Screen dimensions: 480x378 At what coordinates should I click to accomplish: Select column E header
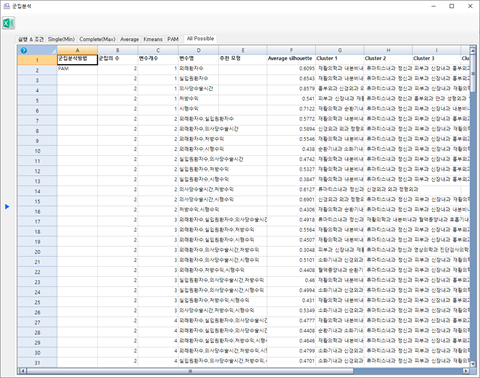[243, 50]
